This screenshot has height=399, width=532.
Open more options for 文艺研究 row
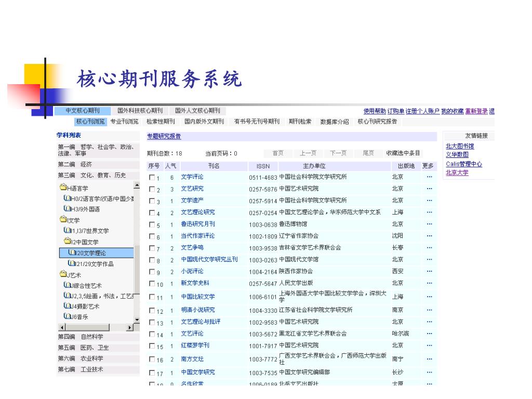[x=429, y=189]
